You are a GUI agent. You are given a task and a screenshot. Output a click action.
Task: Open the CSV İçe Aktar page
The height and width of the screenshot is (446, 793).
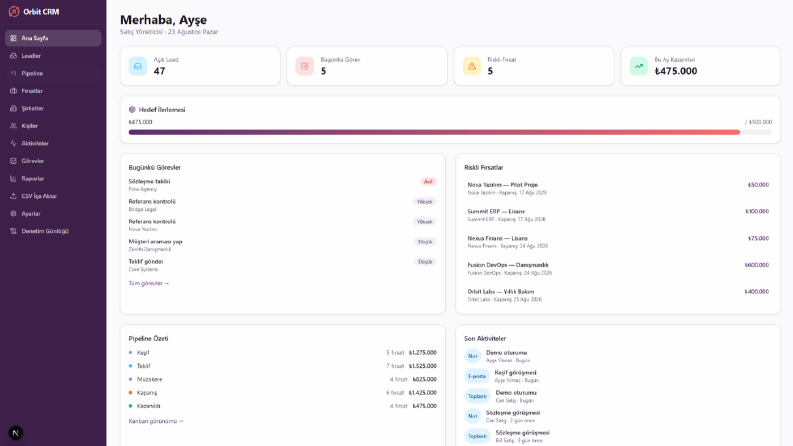pos(53,196)
